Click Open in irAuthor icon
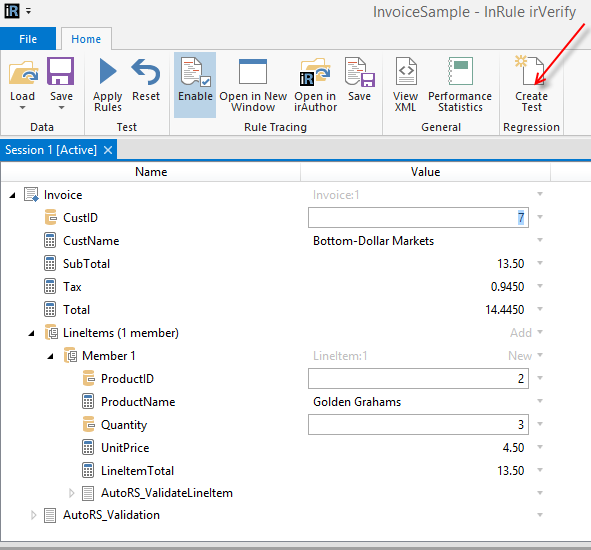Image resolution: width=591 pixels, height=550 pixels. 315,72
